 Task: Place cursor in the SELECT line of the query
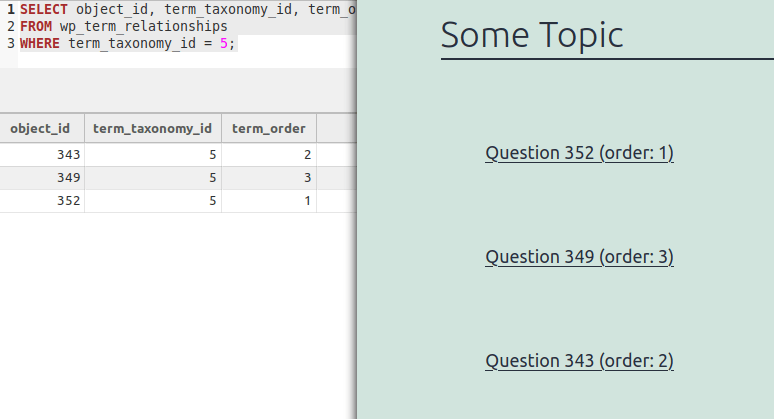click(188, 9)
